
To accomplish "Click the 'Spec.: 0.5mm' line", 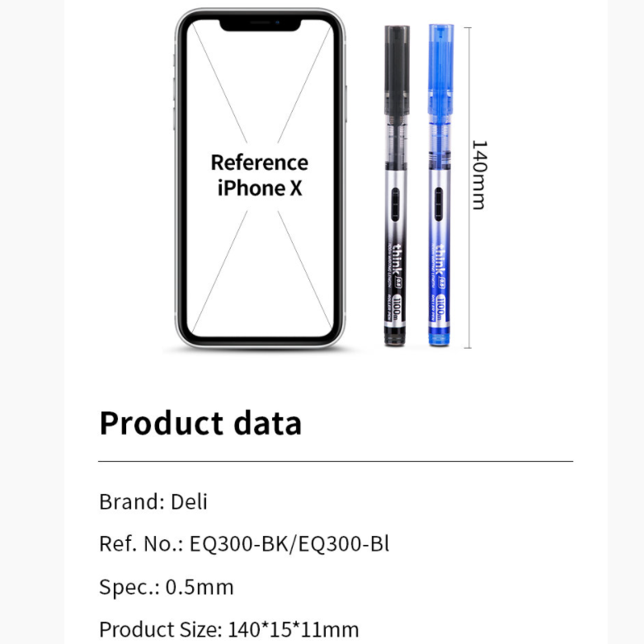I will [167, 586].
